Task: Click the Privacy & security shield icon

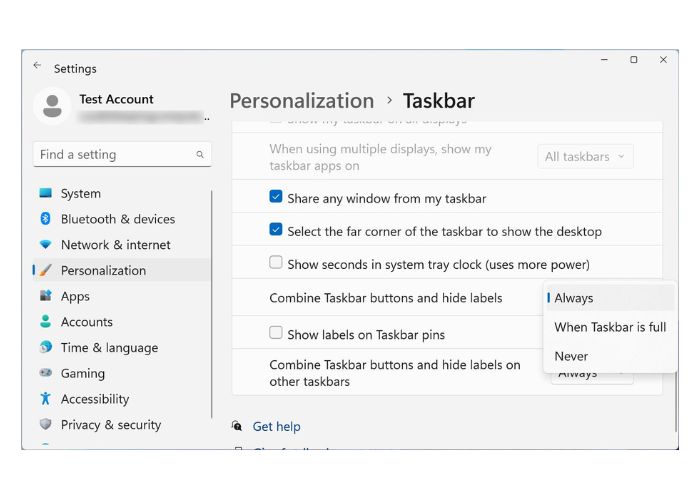Action: [x=45, y=425]
